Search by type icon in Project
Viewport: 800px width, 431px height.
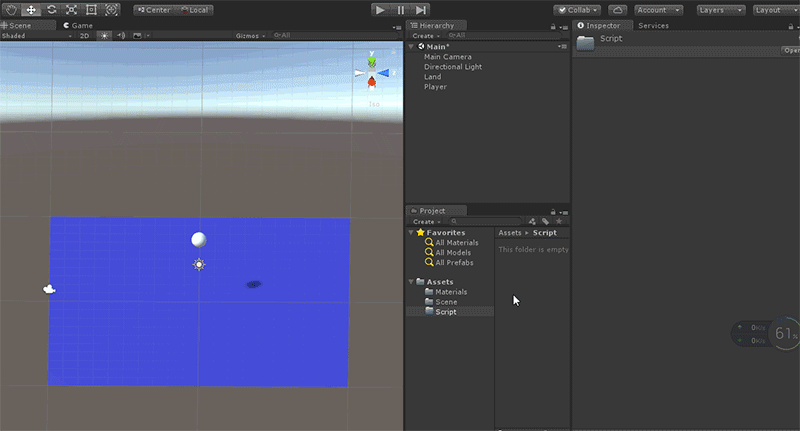pos(533,221)
